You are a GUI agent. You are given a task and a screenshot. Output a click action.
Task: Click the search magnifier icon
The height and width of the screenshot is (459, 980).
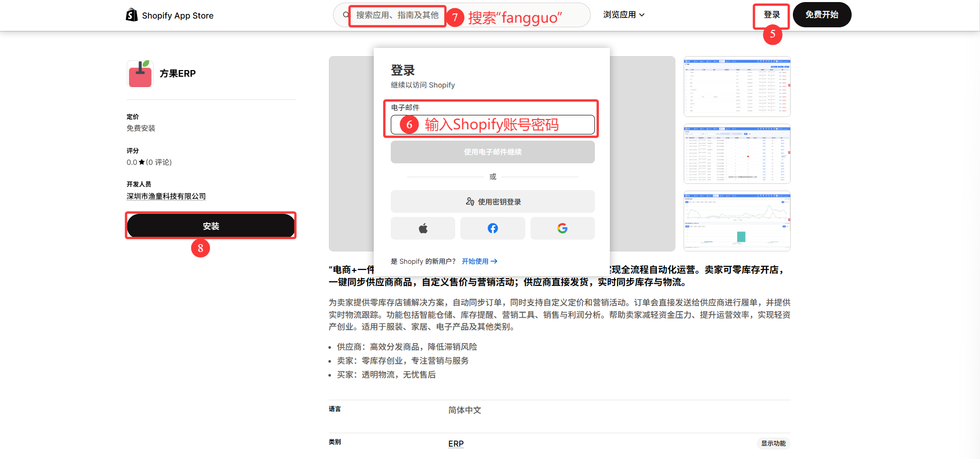click(346, 15)
